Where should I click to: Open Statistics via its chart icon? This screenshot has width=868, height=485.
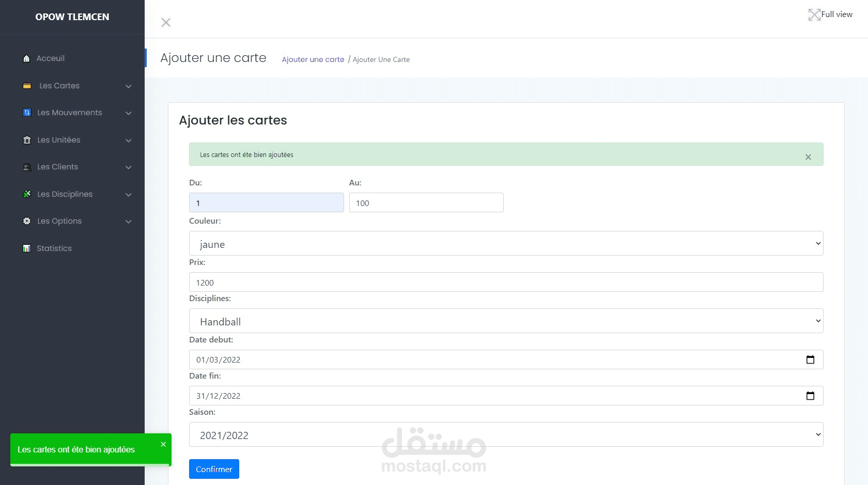click(26, 248)
